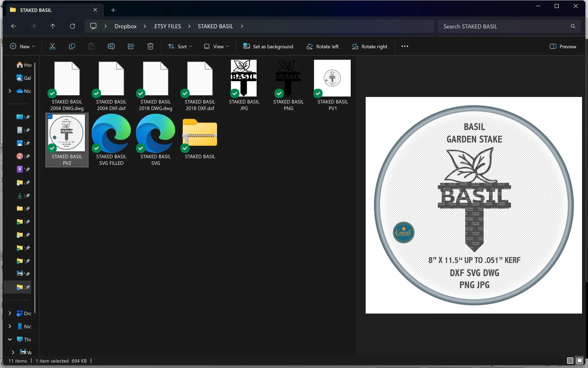Click the Search STAKED BASIL field
Image resolution: width=588 pixels, height=368 pixels.
coord(506,26)
